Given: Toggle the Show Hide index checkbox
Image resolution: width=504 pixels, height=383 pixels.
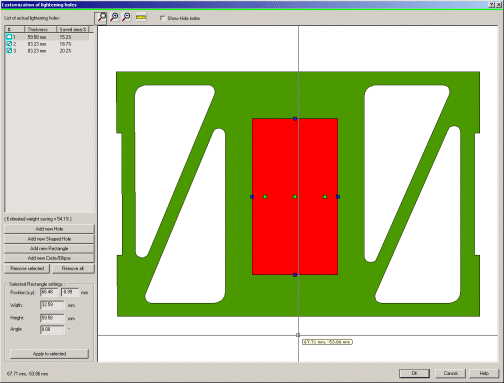Looking at the screenshot, I should tap(162, 18).
